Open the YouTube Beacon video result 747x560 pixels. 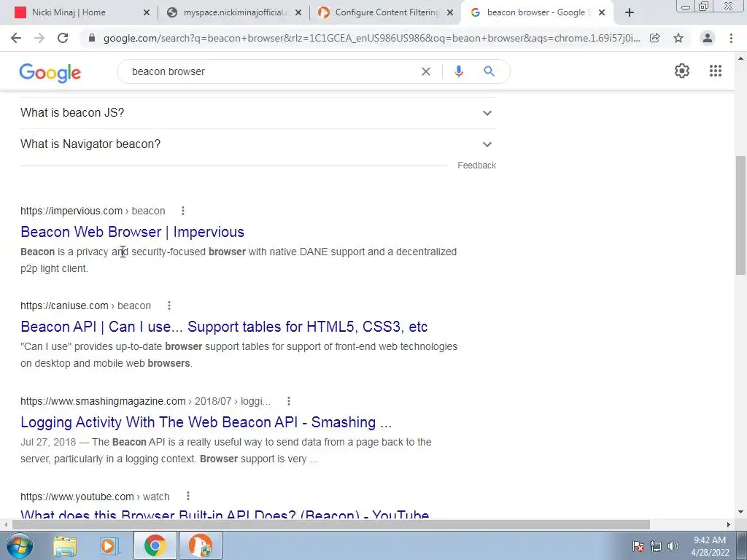point(225,514)
